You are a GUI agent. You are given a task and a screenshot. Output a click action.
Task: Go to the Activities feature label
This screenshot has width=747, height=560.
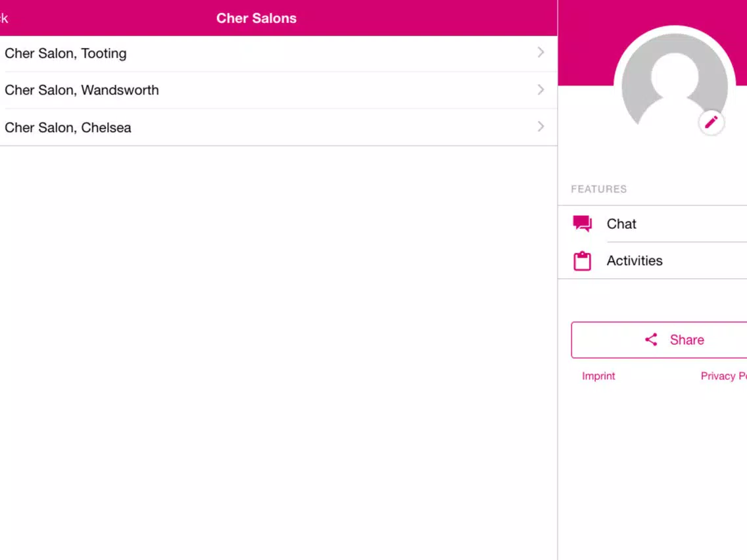(x=635, y=261)
